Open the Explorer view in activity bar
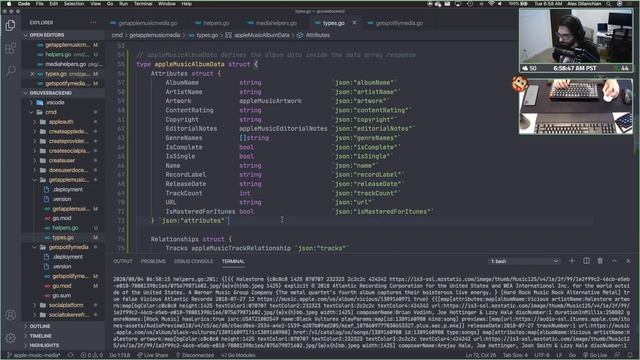 pyautogui.click(x=11, y=25)
